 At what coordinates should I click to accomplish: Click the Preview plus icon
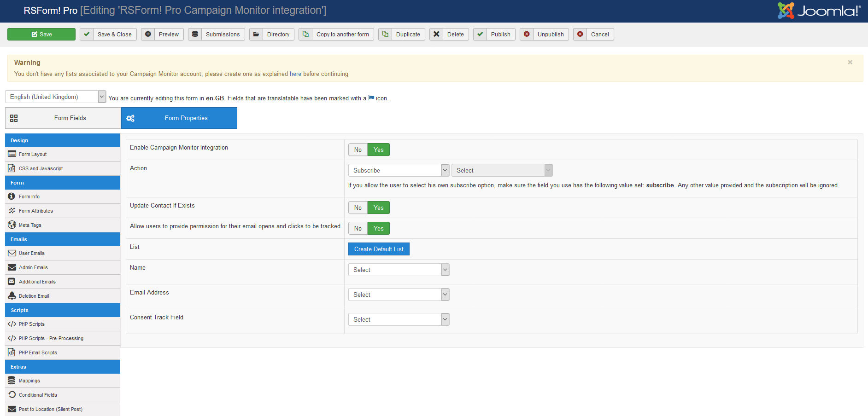pyautogui.click(x=148, y=34)
